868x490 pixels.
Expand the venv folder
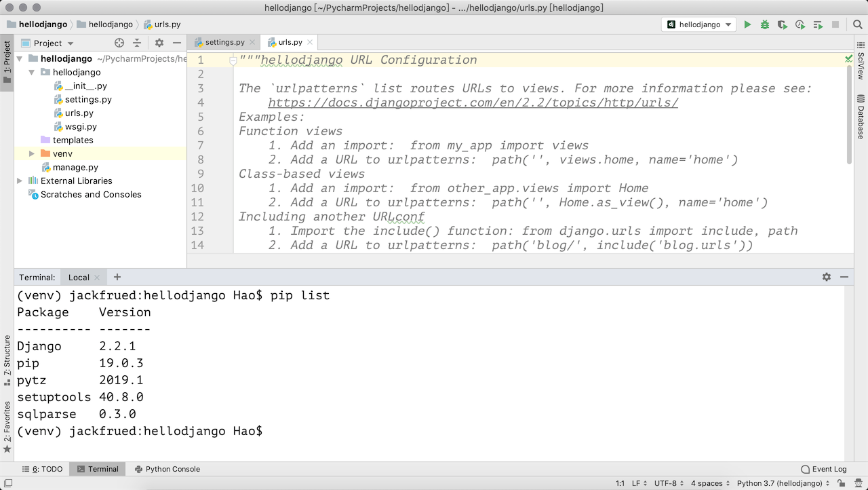pyautogui.click(x=32, y=154)
